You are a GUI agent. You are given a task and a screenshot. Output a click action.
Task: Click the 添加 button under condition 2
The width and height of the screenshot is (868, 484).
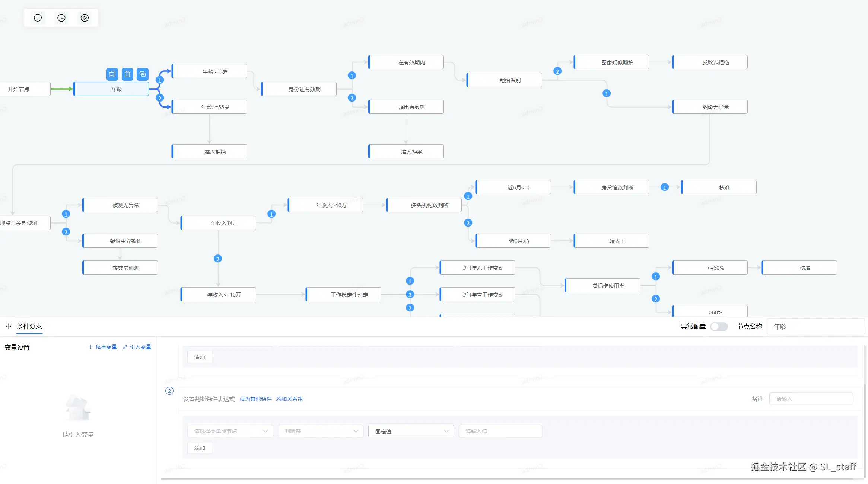point(200,448)
